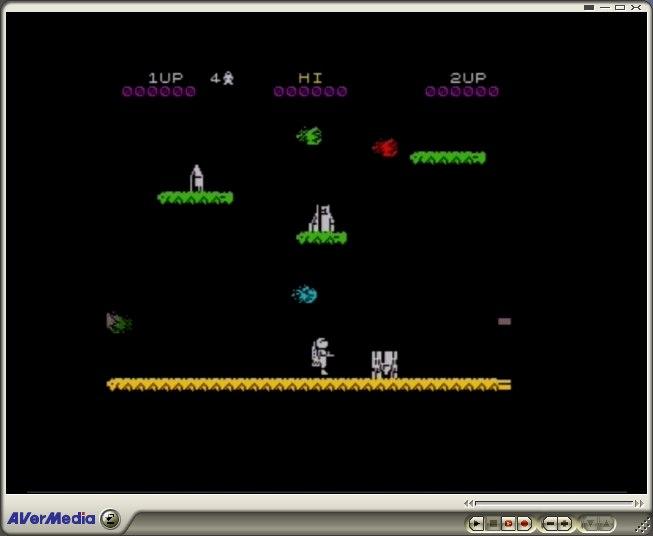This screenshot has height=536, width=653.
Task: Click the plus button in the controls
Action: point(565,523)
